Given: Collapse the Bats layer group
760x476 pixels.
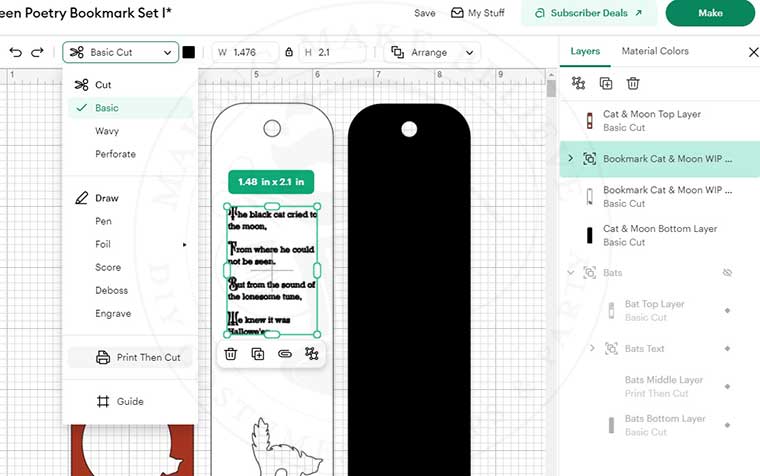Looking at the screenshot, I should pyautogui.click(x=570, y=273).
